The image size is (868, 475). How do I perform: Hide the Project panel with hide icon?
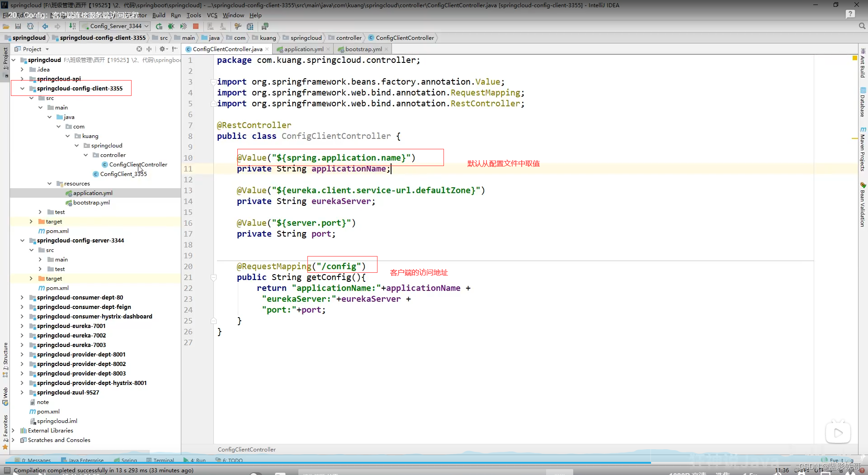pyautogui.click(x=175, y=49)
